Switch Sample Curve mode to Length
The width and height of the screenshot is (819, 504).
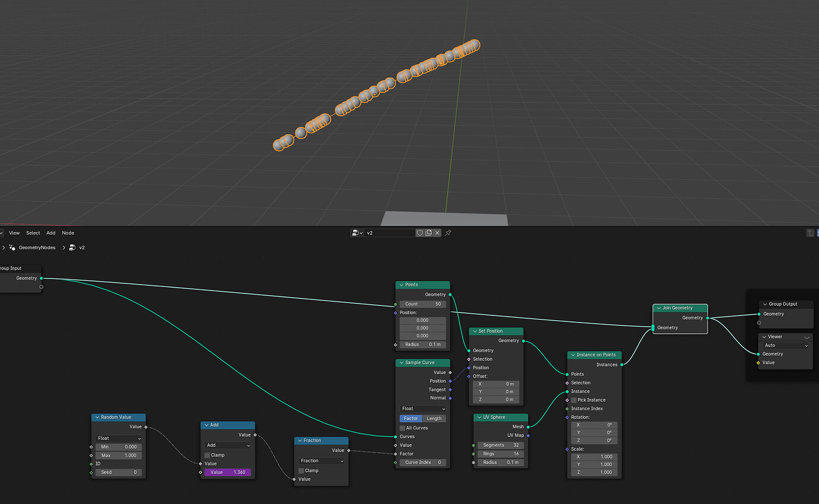click(x=434, y=419)
